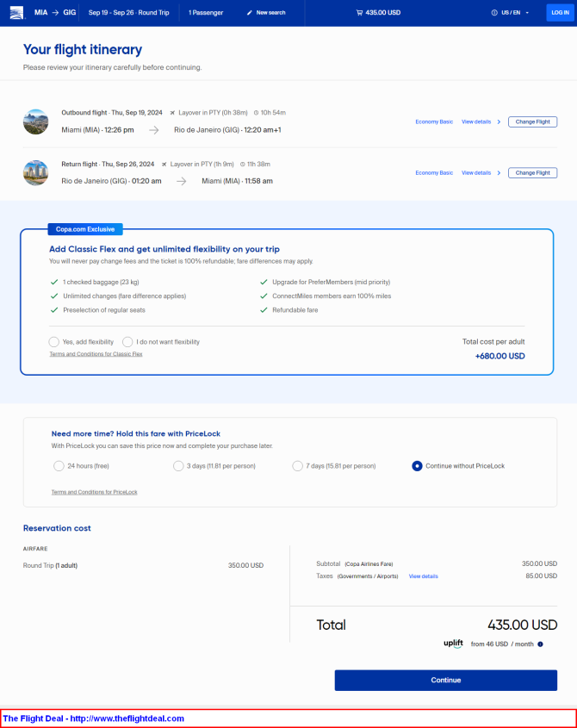Click Change Flight for the outbound flight
577x728 pixels.
coord(532,121)
